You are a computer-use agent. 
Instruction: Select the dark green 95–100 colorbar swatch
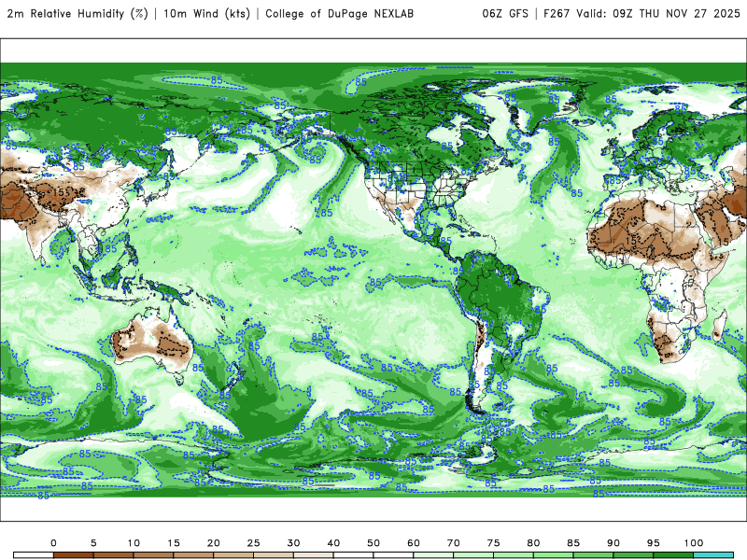click(x=673, y=555)
